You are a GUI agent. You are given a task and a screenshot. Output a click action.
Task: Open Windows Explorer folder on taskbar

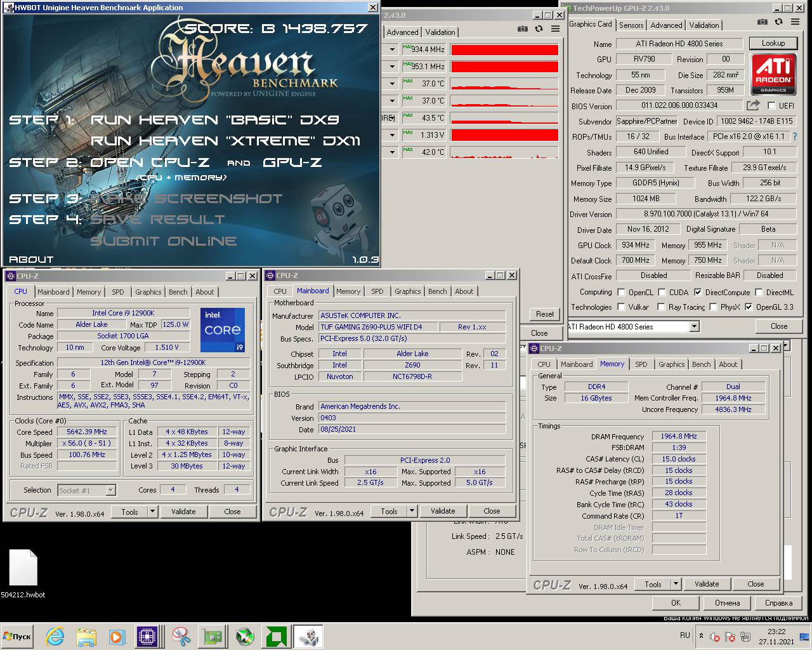pos(86,637)
